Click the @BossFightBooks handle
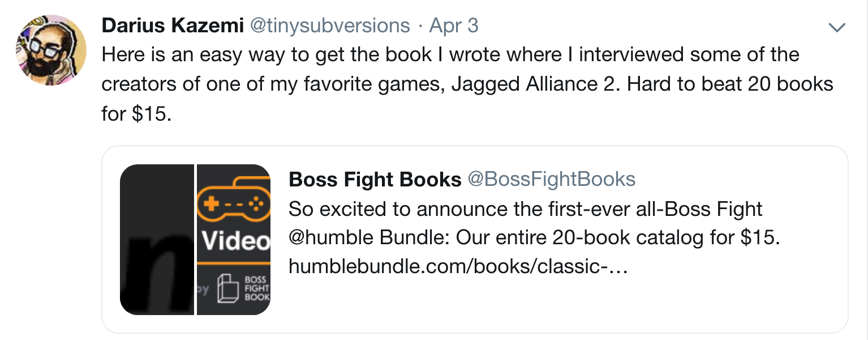This screenshot has height=340, width=868. [x=551, y=180]
